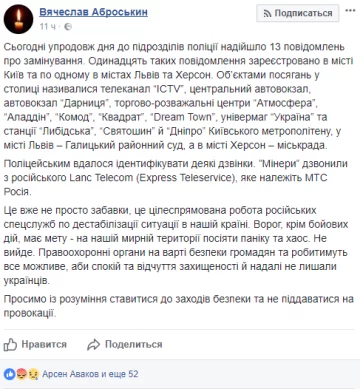360x389 pixels.
Task: Click the '11 ч' post timestamp
Action: (47, 26)
